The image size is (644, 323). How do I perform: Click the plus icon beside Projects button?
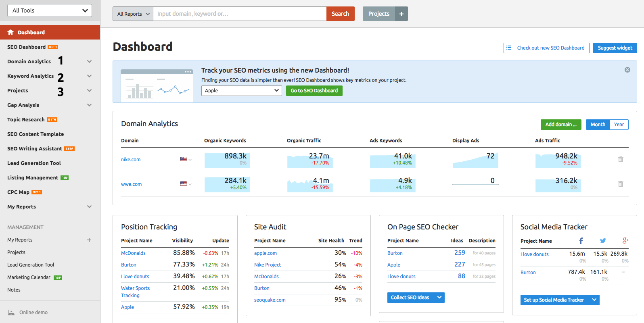pos(401,14)
